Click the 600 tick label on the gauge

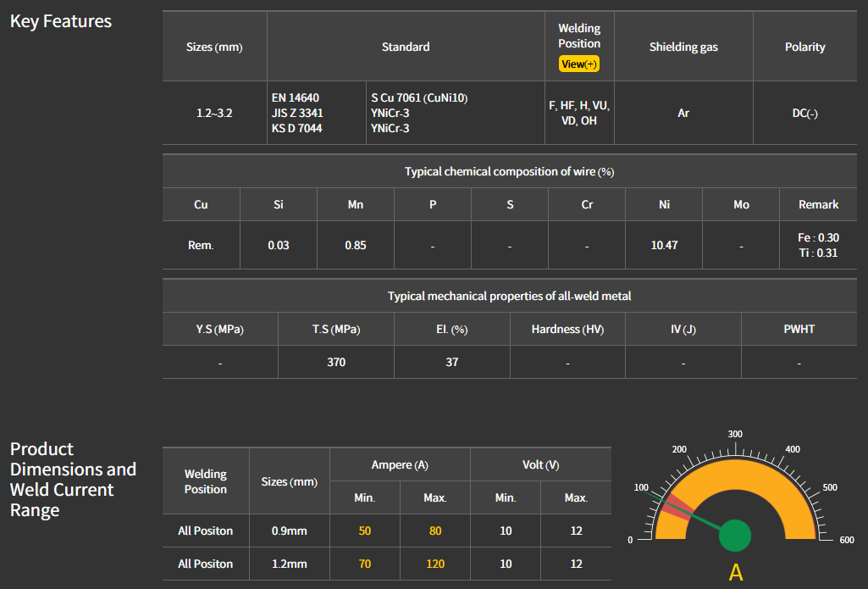tap(846, 540)
